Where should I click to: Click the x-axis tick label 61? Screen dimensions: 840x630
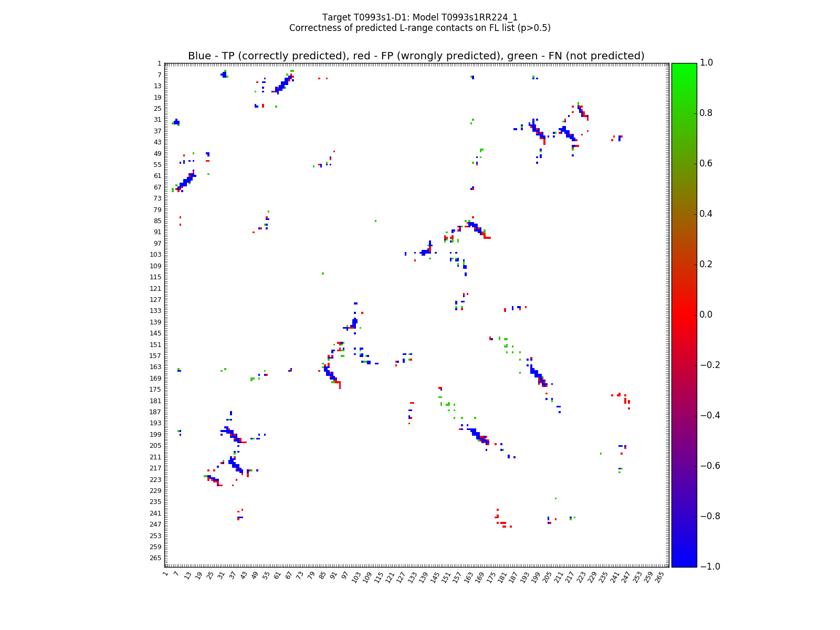click(278, 576)
